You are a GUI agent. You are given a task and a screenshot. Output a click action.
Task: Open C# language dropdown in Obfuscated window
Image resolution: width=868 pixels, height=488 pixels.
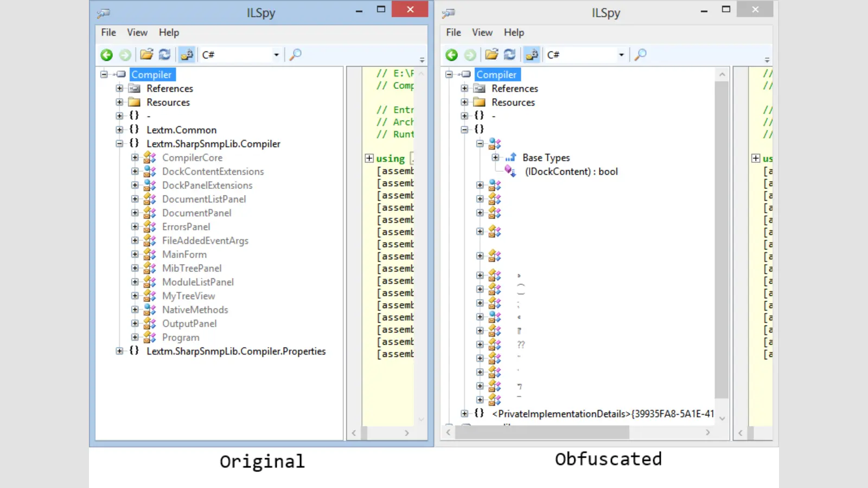pos(621,55)
